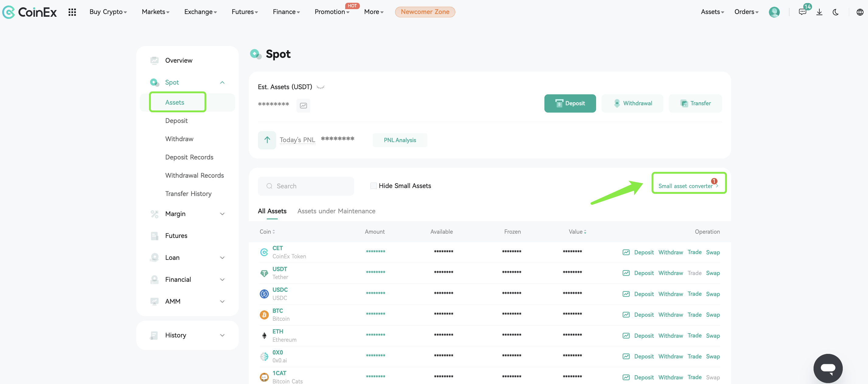Open ETH row chart icon
The height and width of the screenshot is (384, 868).
click(626, 336)
